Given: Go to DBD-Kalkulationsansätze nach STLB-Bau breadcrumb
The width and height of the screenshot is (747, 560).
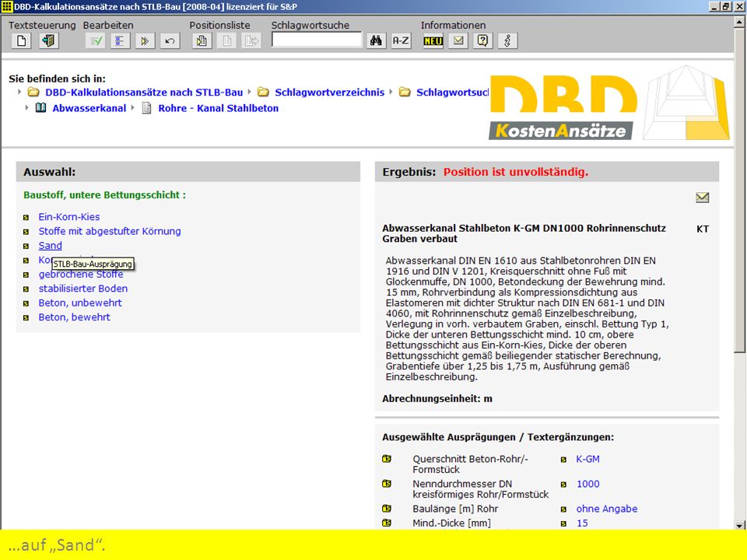Looking at the screenshot, I should [x=144, y=93].
